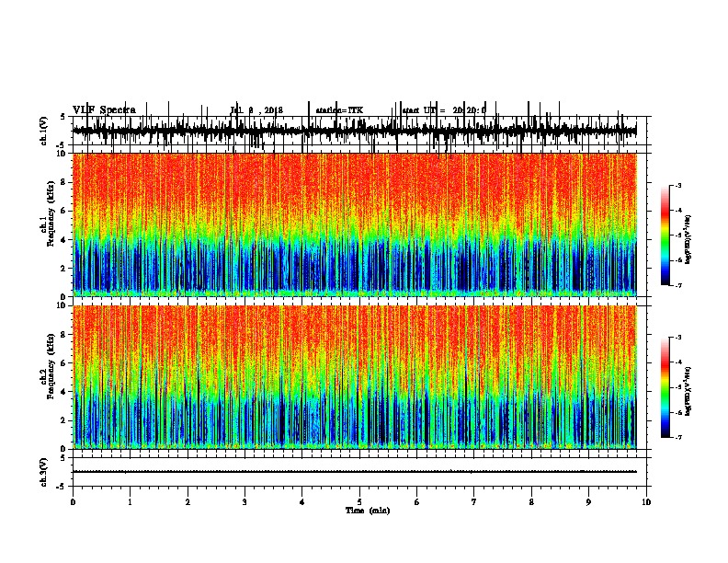Image resolution: width=728 pixels, height=563 pixels.
Task: Click the "10" at the time axis end
Action: tap(646, 502)
